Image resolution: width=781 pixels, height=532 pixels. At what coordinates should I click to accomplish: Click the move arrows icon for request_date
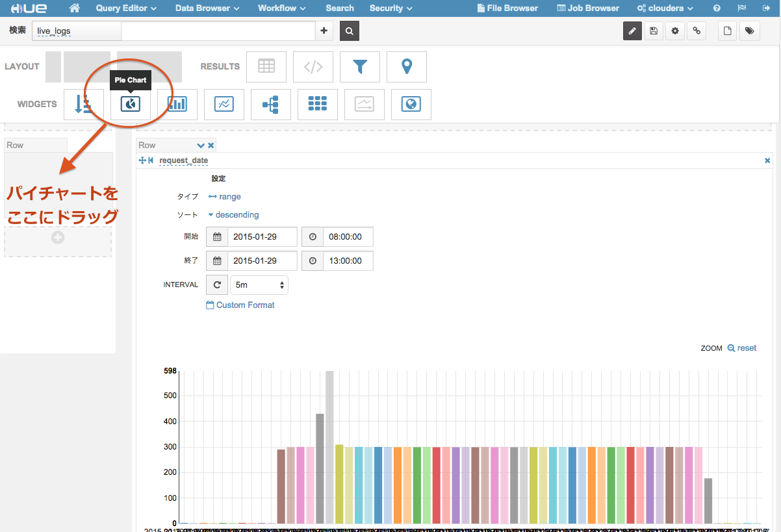(x=142, y=160)
